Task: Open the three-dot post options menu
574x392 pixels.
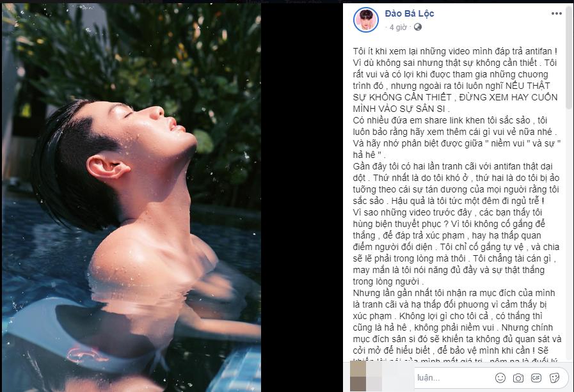Action: point(556,13)
